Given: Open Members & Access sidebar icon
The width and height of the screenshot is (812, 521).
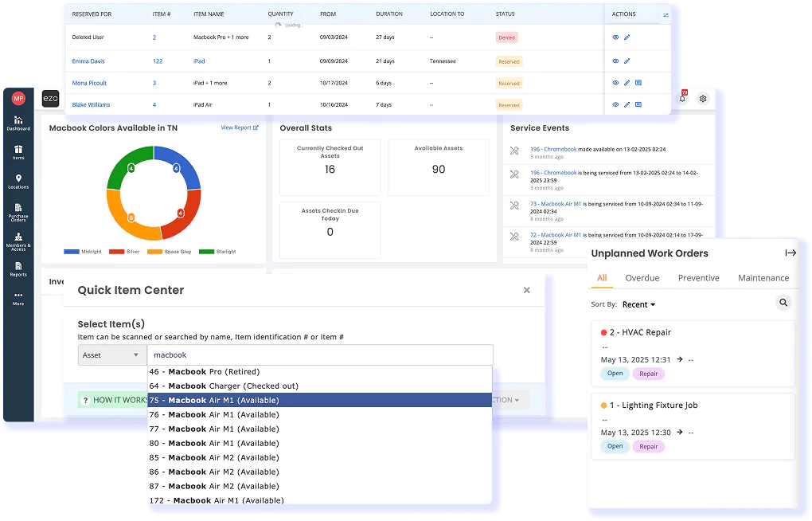Looking at the screenshot, I should coord(18,241).
